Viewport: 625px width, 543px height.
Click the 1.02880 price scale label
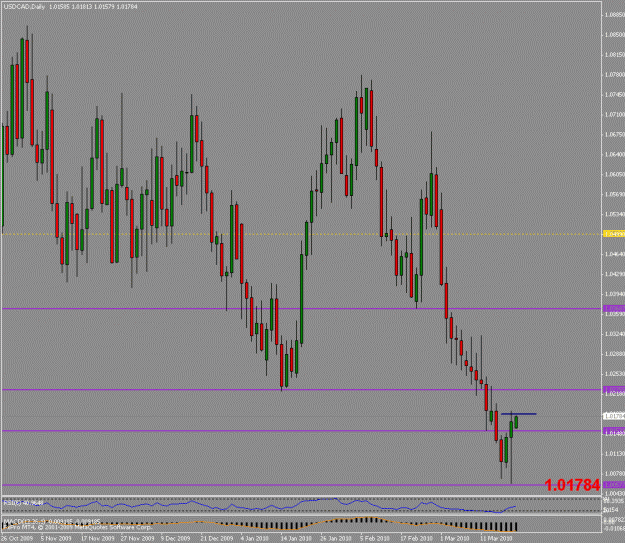pyautogui.click(x=614, y=354)
